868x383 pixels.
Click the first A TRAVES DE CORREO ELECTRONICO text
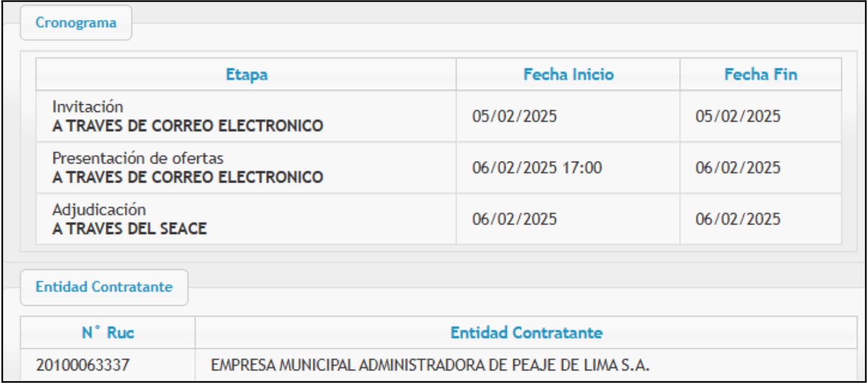188,126
